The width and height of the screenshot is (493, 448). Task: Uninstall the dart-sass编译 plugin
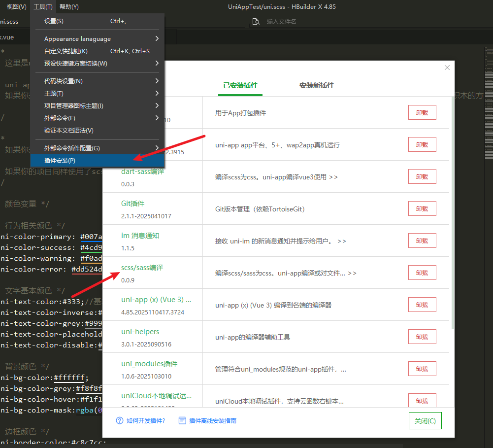422,177
